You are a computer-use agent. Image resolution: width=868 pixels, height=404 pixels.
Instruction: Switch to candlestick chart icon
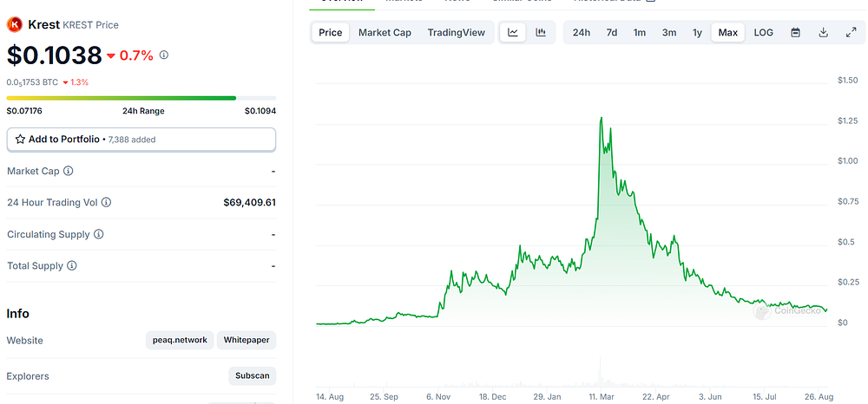(x=541, y=33)
